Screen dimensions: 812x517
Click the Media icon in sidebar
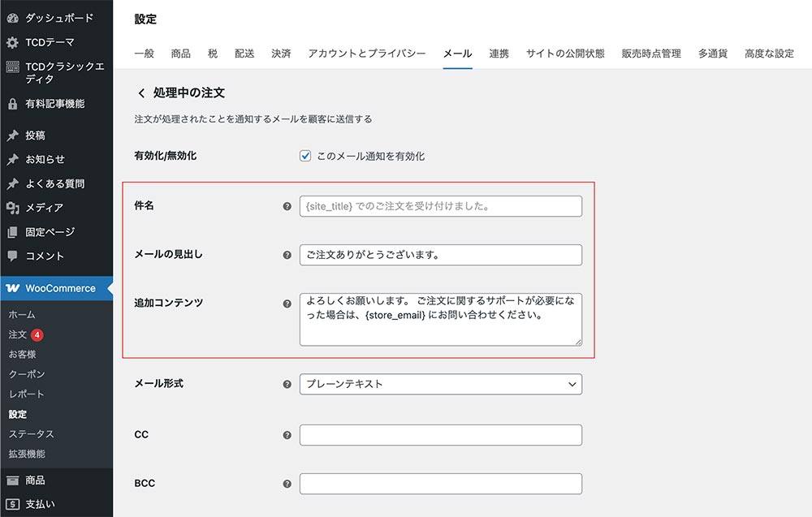point(12,208)
